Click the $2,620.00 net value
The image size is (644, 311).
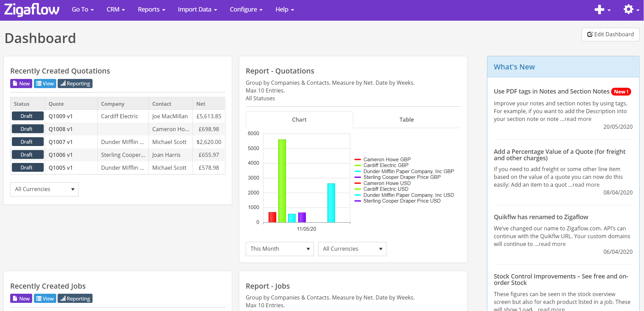[x=209, y=142]
